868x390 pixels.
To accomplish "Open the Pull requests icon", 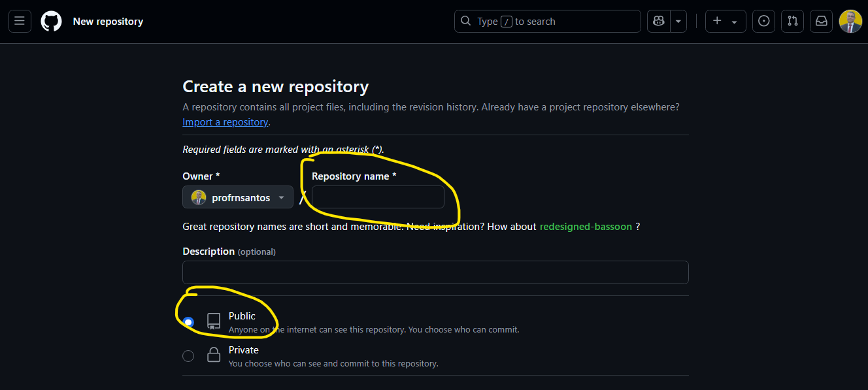I will [x=792, y=22].
